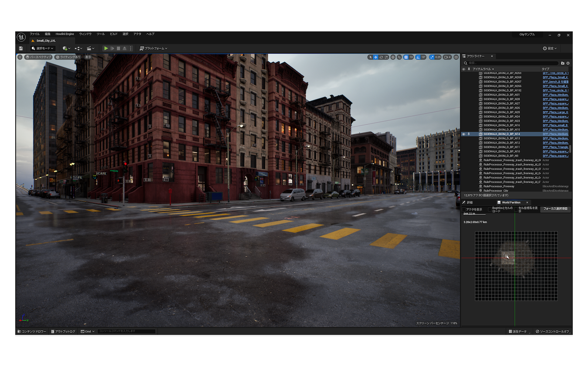Viewport: 588px width, 368px height.
Task: Click the パースペクティブ view mode button
Action: 38,57
